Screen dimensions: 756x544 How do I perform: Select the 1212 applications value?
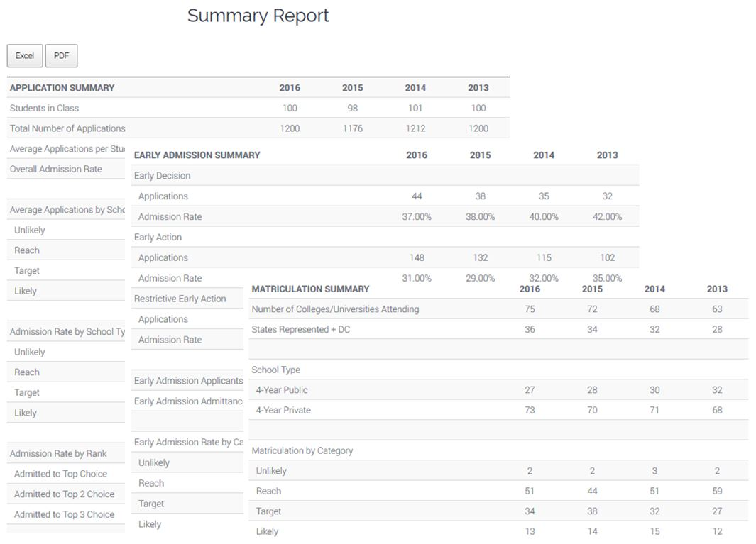point(415,128)
